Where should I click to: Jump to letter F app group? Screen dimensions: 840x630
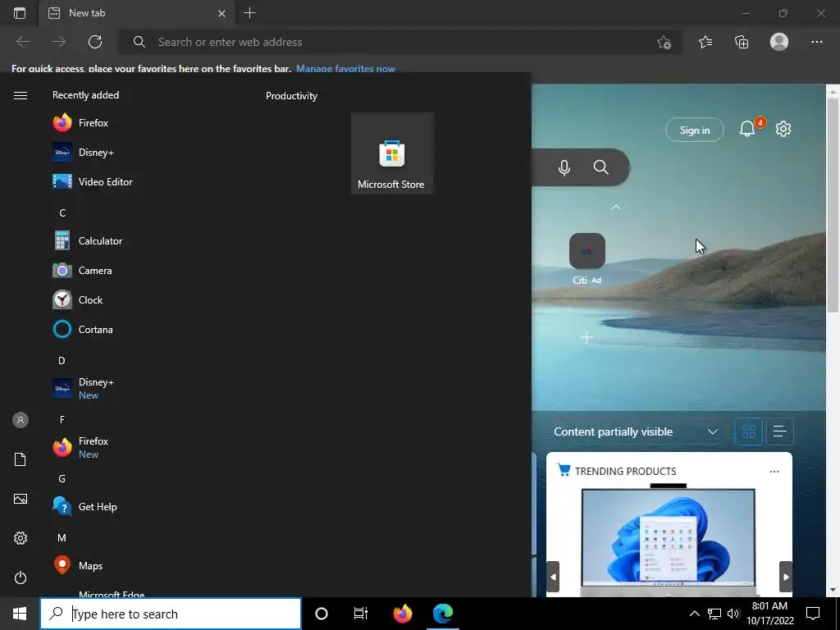point(62,419)
